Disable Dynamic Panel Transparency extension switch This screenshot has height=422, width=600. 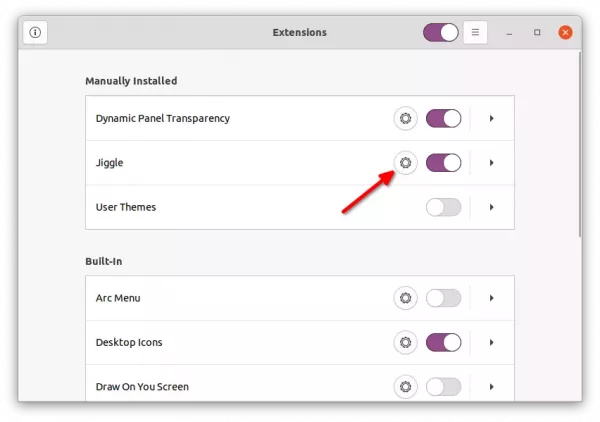[x=443, y=119]
